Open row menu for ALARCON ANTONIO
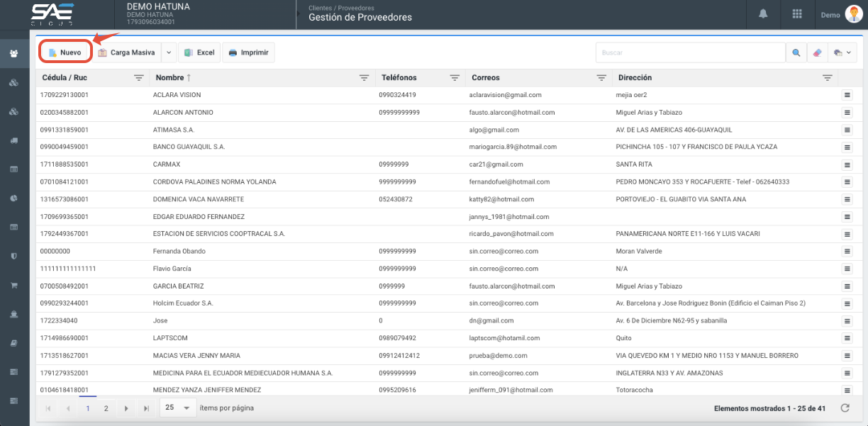The image size is (868, 426). (x=846, y=113)
